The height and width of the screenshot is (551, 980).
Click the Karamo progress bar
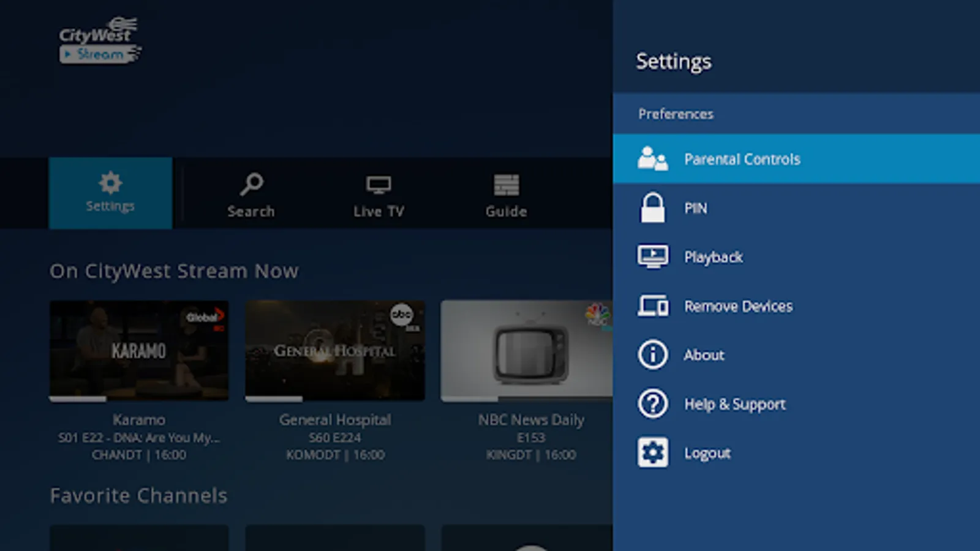point(139,399)
